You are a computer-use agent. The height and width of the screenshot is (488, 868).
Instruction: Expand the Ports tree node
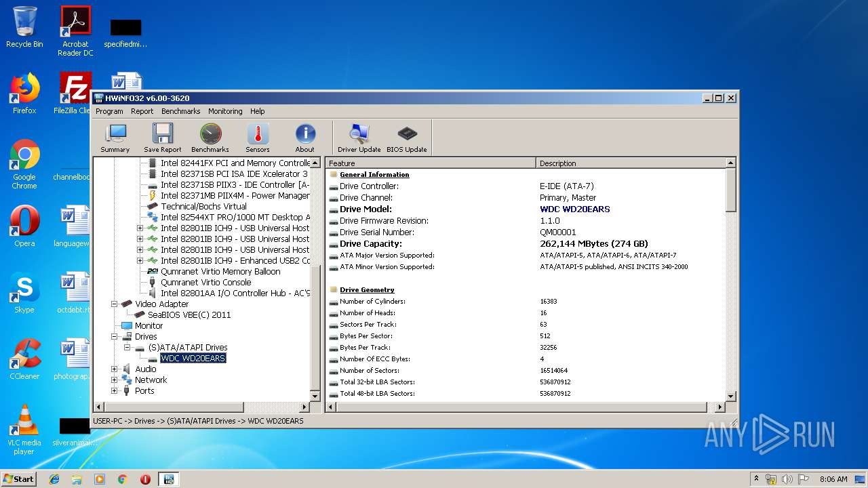coord(115,391)
